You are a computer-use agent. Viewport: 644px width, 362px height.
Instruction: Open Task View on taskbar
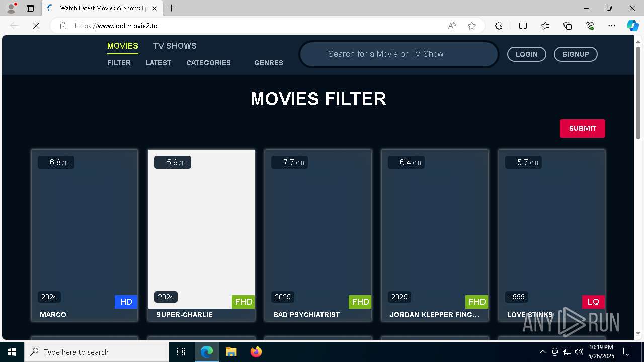[181, 352]
